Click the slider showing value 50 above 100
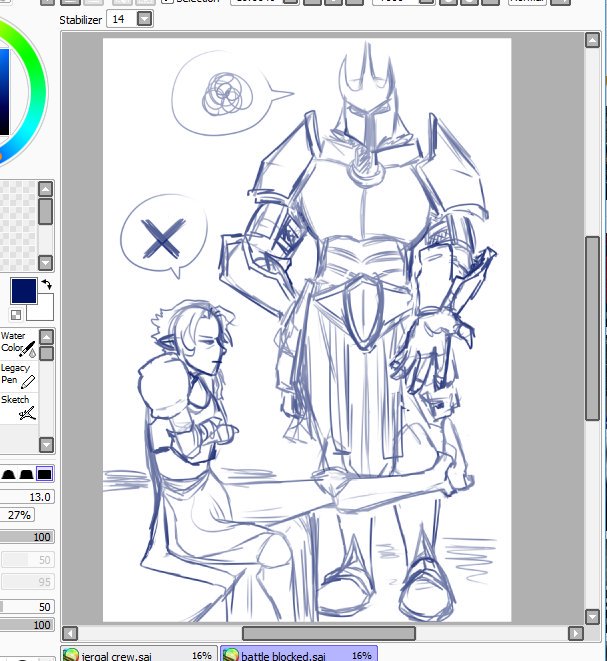The image size is (607, 661). pos(27,607)
